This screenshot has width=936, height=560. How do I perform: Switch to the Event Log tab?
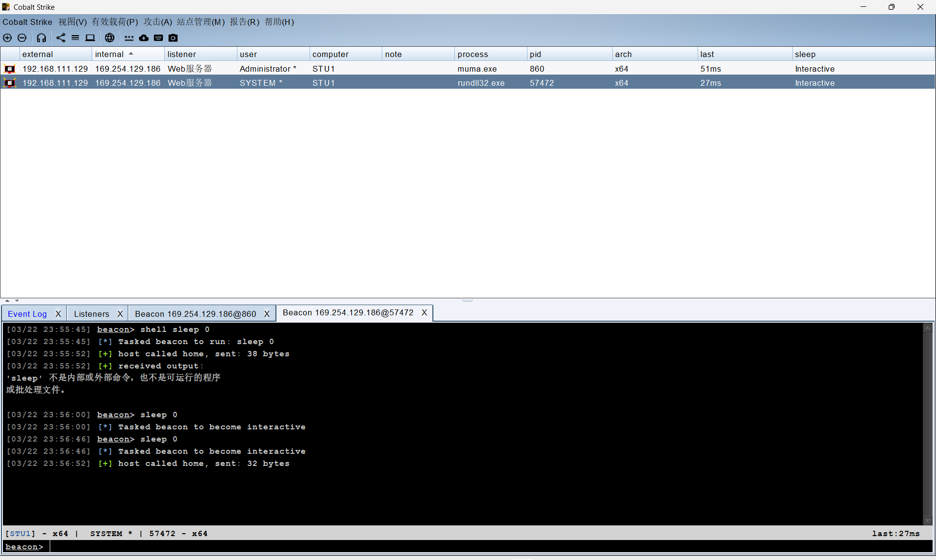(27, 314)
